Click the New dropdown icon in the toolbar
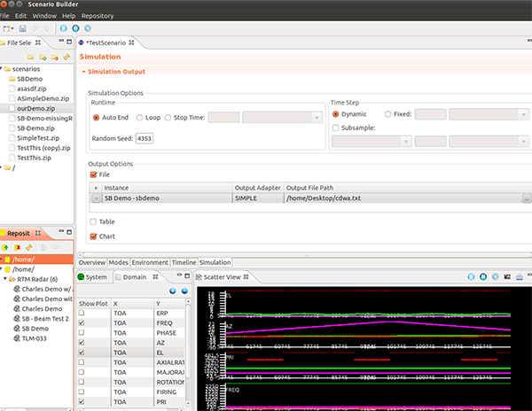 pyautogui.click(x=8, y=28)
